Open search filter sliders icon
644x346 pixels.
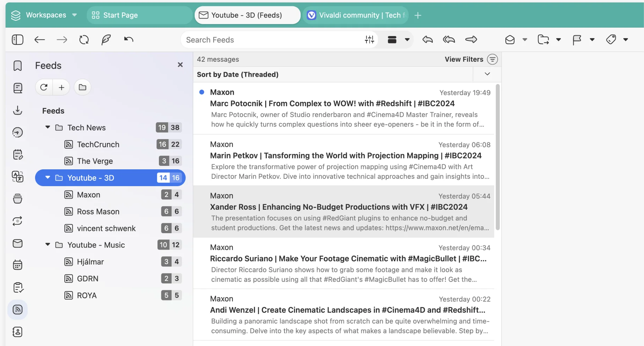pos(369,40)
